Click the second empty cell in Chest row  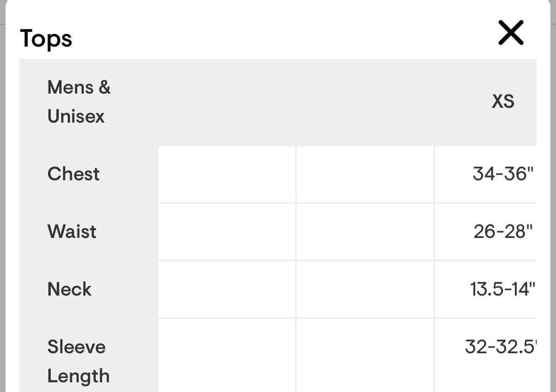(x=365, y=174)
